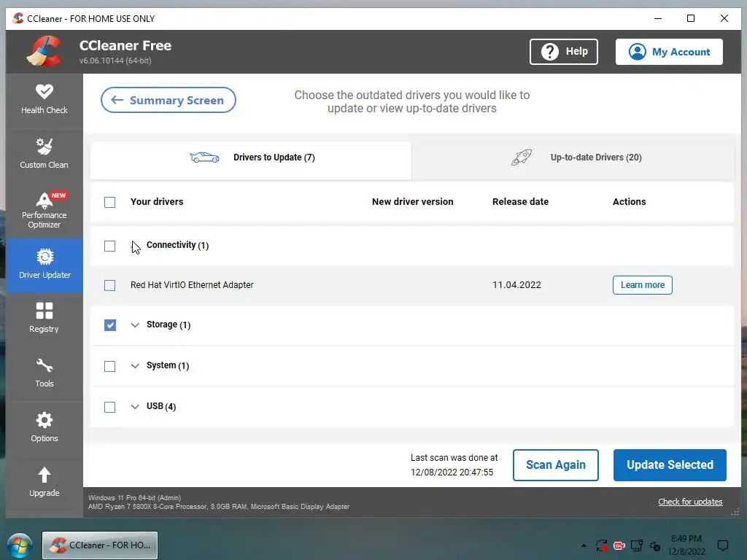Screen dimensions: 747x560
Task: Click the Check for updates link
Action: [x=690, y=502]
